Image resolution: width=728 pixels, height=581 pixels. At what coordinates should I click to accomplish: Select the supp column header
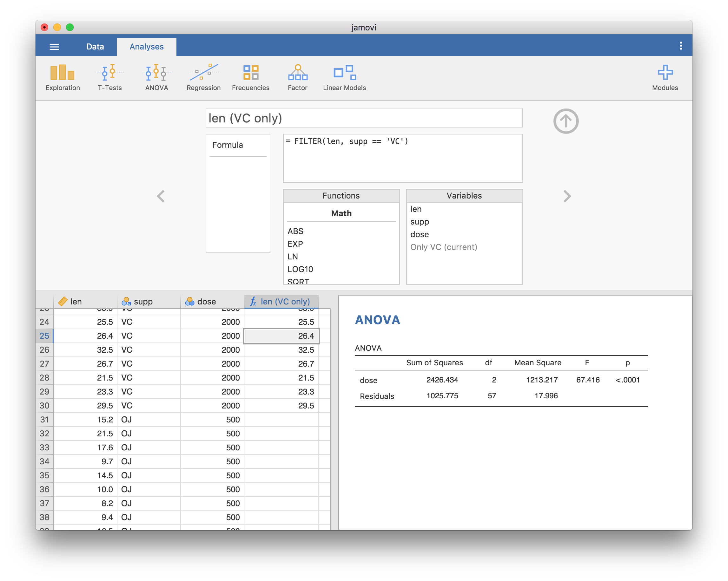pos(149,301)
